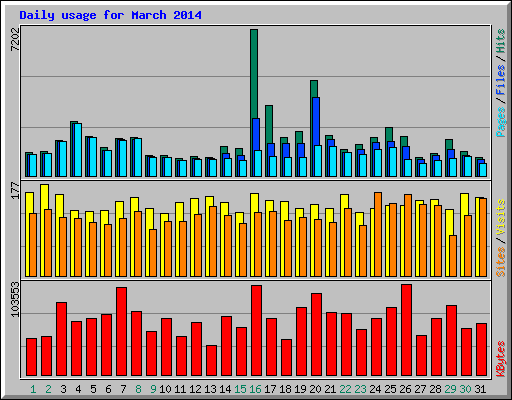Click day 5 on the x-axis
The height and width of the screenshot is (400, 512).
(x=93, y=389)
